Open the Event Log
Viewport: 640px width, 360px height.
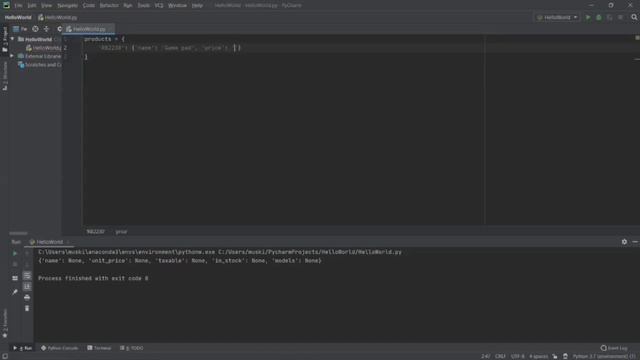click(614, 348)
